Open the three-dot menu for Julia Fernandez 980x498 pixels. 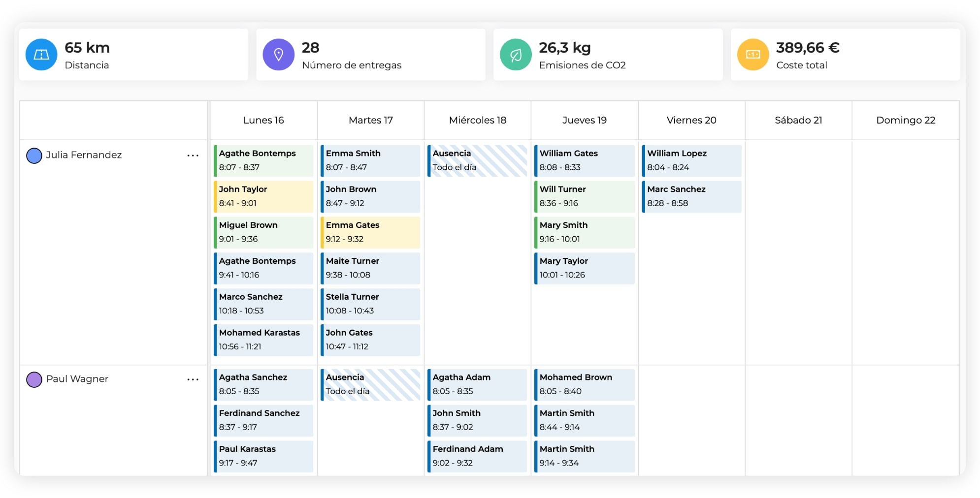(x=193, y=156)
